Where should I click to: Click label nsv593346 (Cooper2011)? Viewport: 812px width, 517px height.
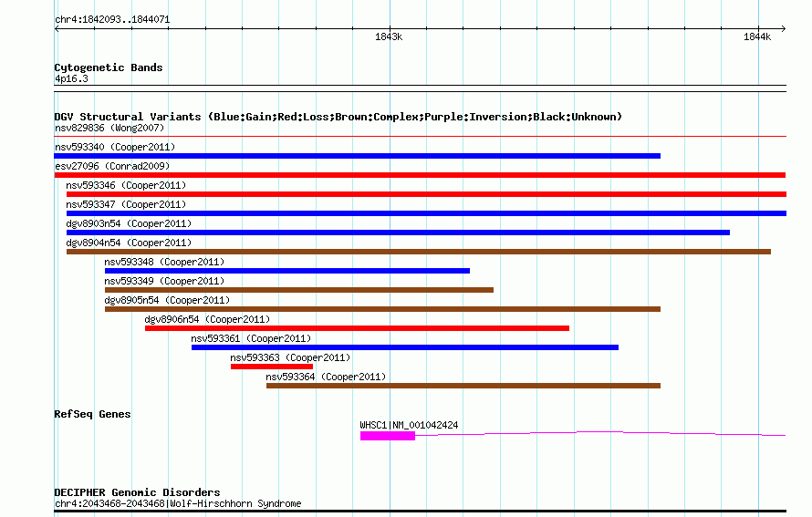point(126,185)
